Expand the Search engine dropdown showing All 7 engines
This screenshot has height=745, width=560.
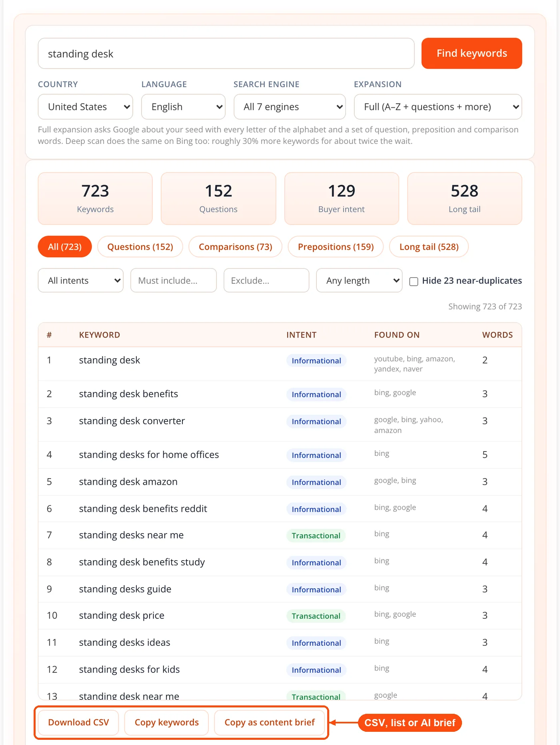[290, 107]
